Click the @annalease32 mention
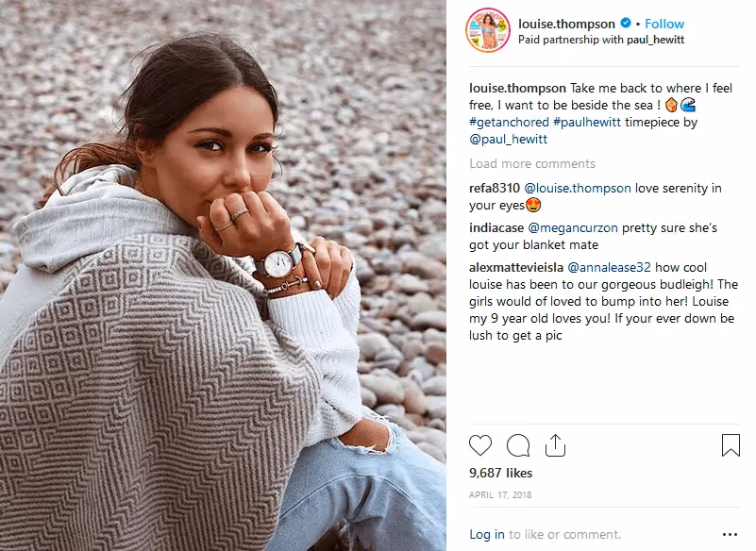Viewport: 756px width, 551px height. tap(609, 267)
